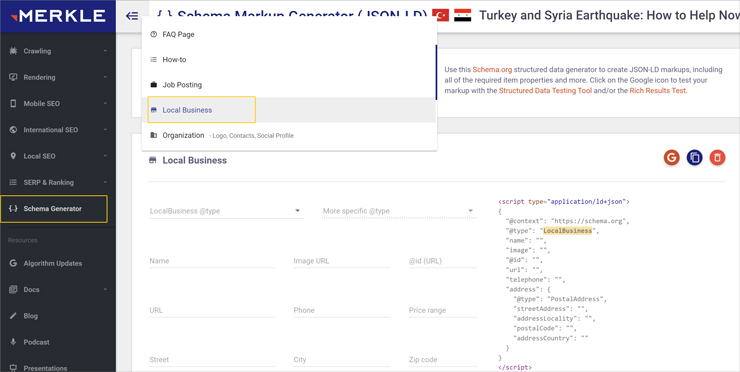The image size is (740, 372).
Task: Click the "@context" line in the code
Action: pos(568,221)
